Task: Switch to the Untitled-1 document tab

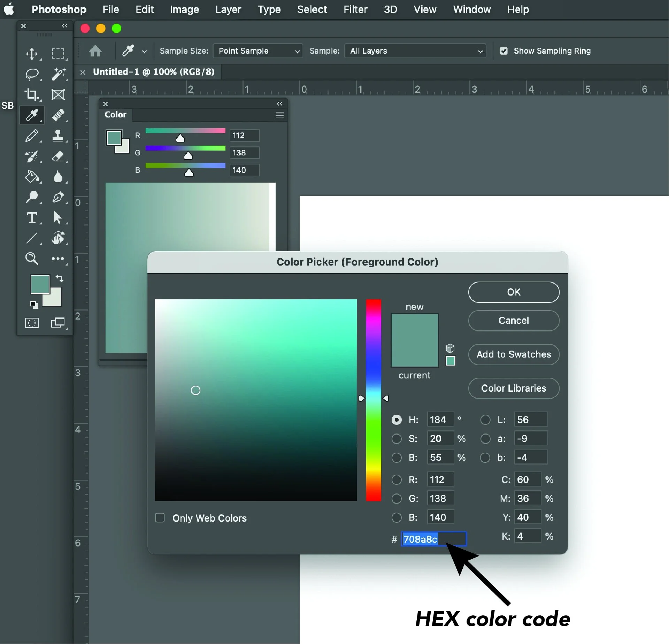Action: pyautogui.click(x=153, y=72)
